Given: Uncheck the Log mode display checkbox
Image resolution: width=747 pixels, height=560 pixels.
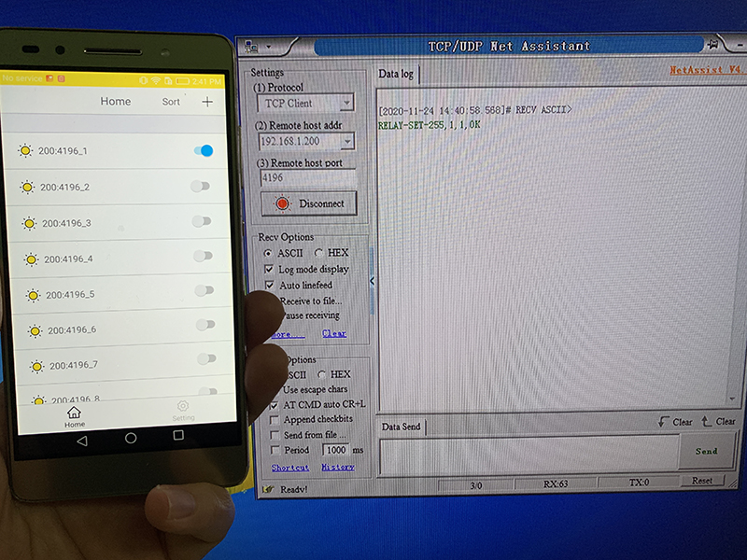Looking at the screenshot, I should 270,269.
